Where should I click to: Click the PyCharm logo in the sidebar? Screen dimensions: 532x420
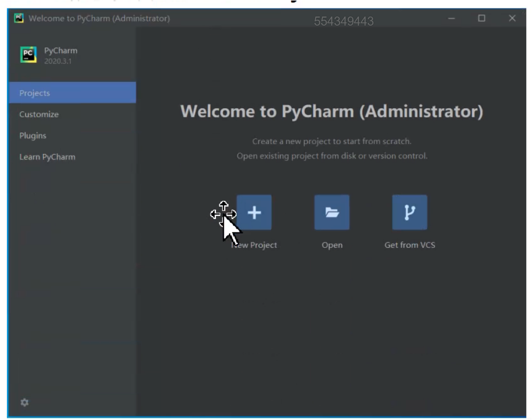point(28,54)
